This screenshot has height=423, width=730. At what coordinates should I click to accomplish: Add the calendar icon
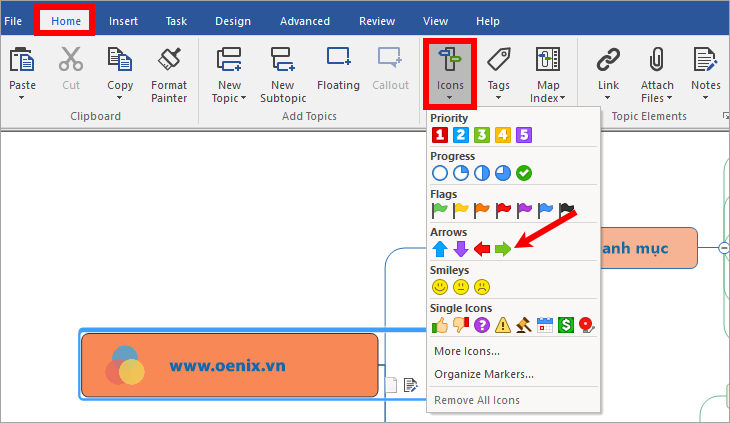click(544, 325)
